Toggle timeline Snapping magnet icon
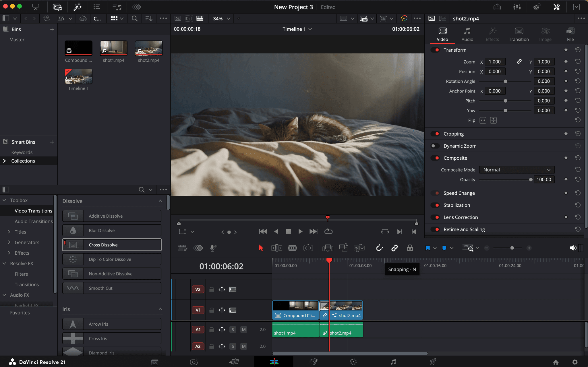The width and height of the screenshot is (588, 367). 380,248
